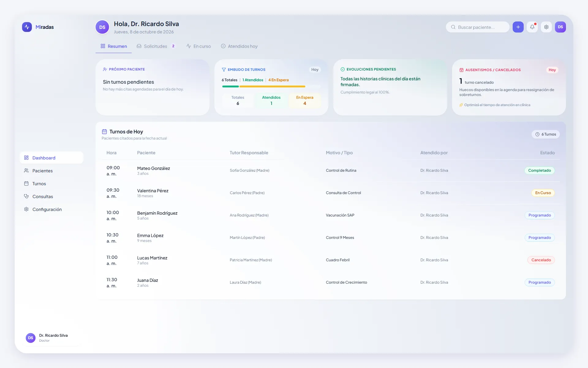
Task: Click the Atendidos count tile
Action: tap(271, 100)
